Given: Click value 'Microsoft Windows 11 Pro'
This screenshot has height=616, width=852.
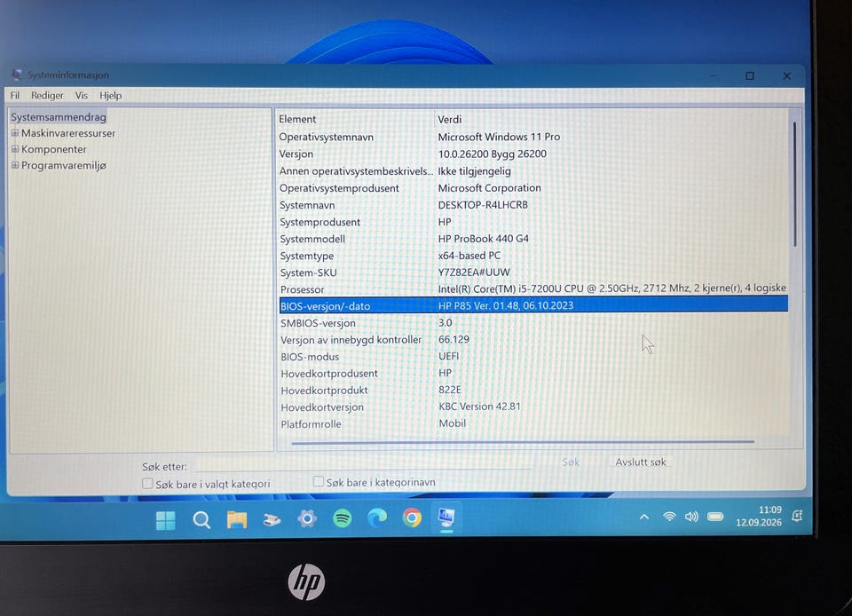Looking at the screenshot, I should [x=499, y=137].
